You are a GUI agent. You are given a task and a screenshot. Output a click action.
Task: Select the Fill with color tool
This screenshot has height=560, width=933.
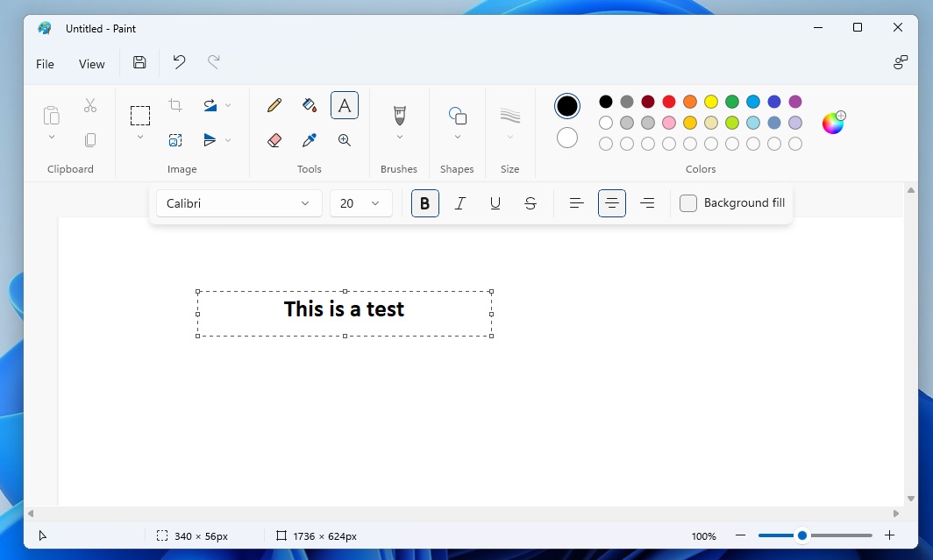click(310, 105)
